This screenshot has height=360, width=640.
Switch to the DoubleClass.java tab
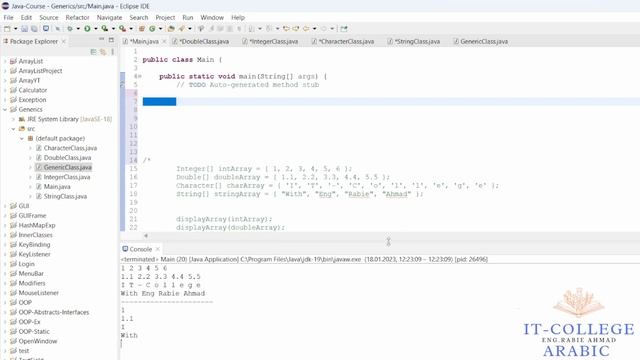click(x=201, y=41)
